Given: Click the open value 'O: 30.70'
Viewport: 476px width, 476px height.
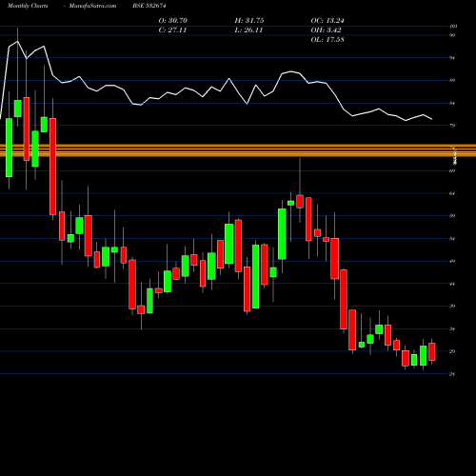Looking at the screenshot, I should (173, 21).
